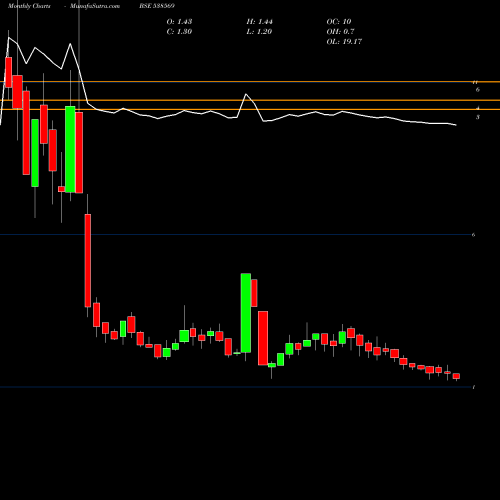The image size is (500, 500).
Task: Click the "4" axis label on the lowest orange line
Action: click(478, 108)
